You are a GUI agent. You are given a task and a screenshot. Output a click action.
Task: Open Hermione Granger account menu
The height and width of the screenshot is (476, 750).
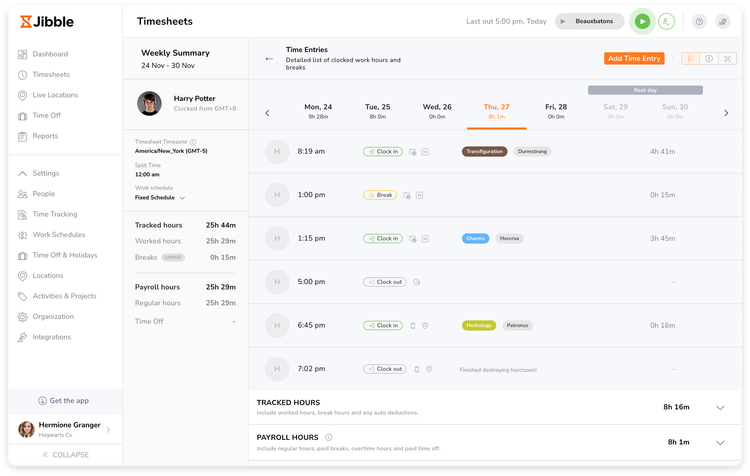[x=65, y=429]
